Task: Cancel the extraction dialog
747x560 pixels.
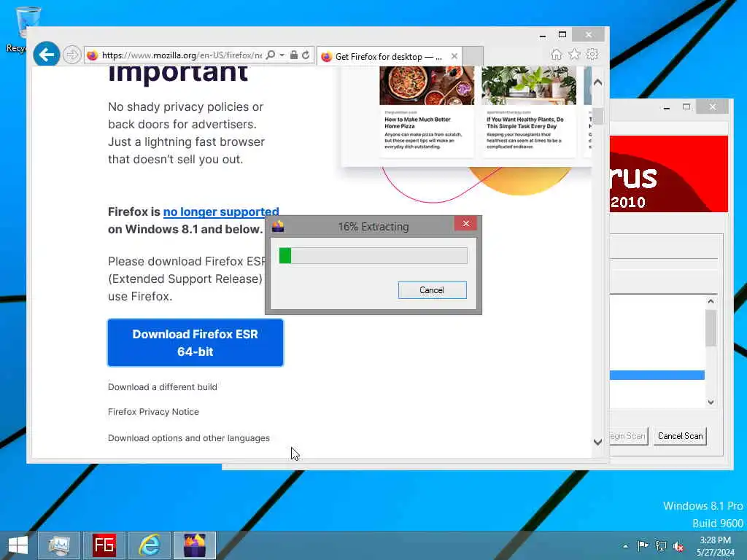Action: point(432,290)
